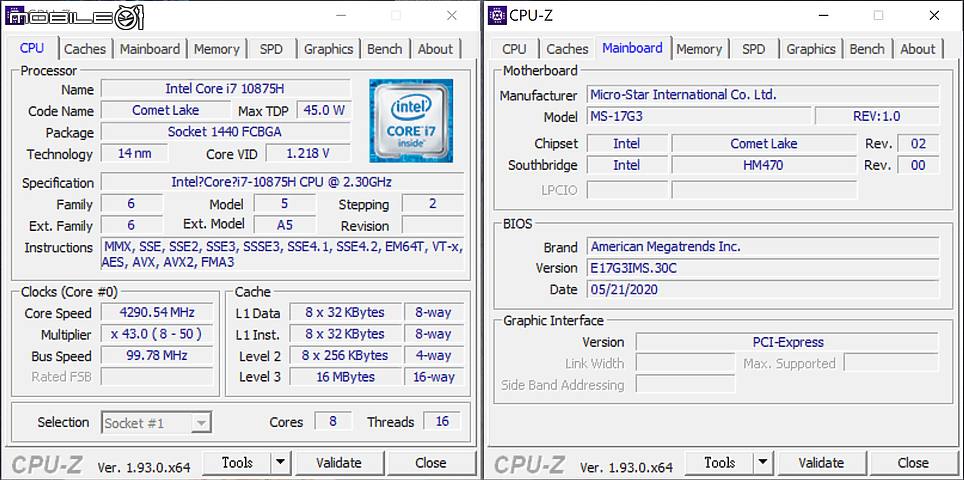
Task: Click Manufacturer field Micro-Star International Co. Ltd.
Action: coord(763,95)
